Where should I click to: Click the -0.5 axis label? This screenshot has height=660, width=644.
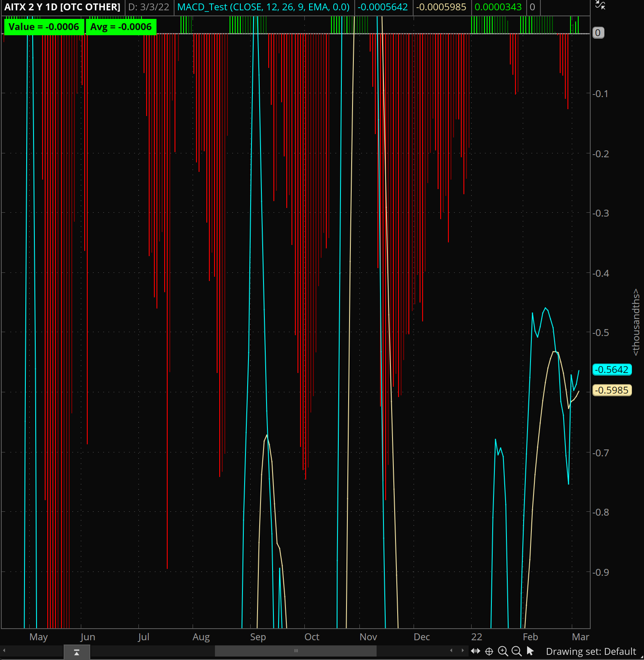click(601, 333)
